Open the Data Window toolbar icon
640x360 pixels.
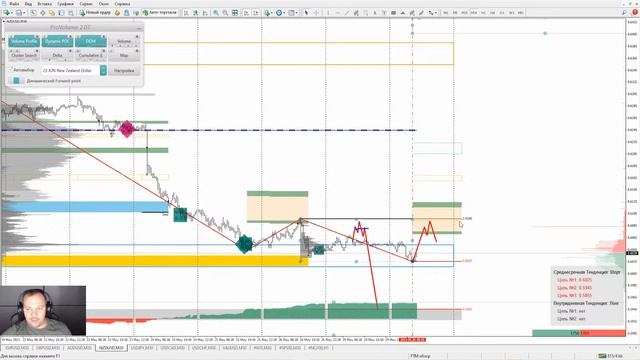pyautogui.click(x=42, y=13)
